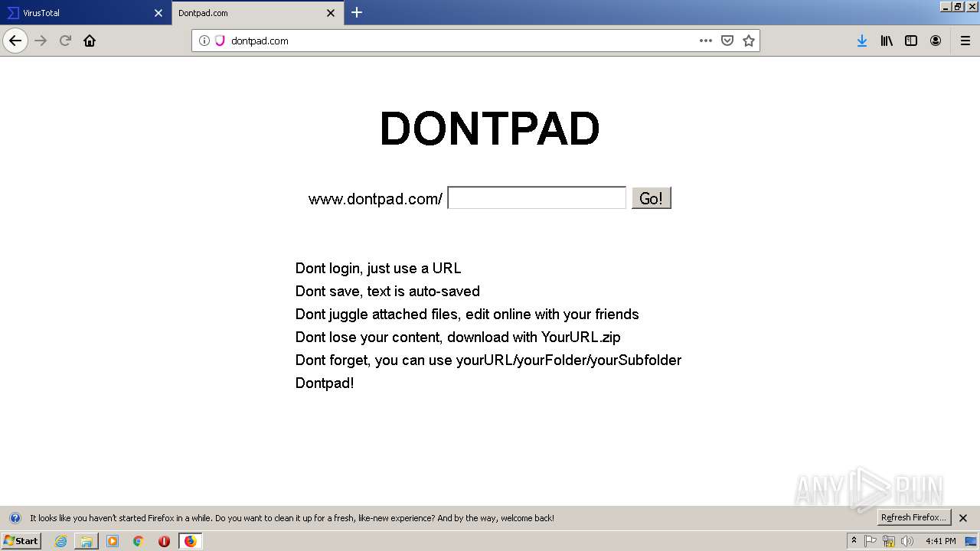
Task: Click the Refresh Firefox button
Action: [x=914, y=517]
